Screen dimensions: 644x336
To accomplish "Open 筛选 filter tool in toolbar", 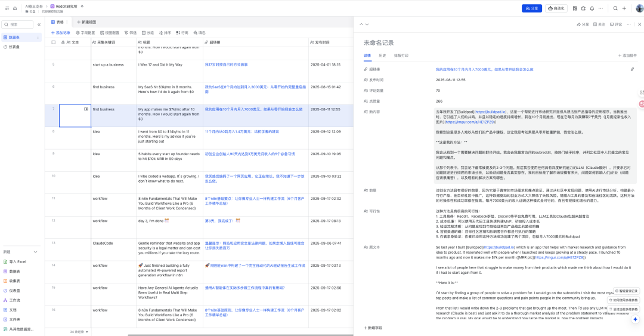I will coord(130,33).
